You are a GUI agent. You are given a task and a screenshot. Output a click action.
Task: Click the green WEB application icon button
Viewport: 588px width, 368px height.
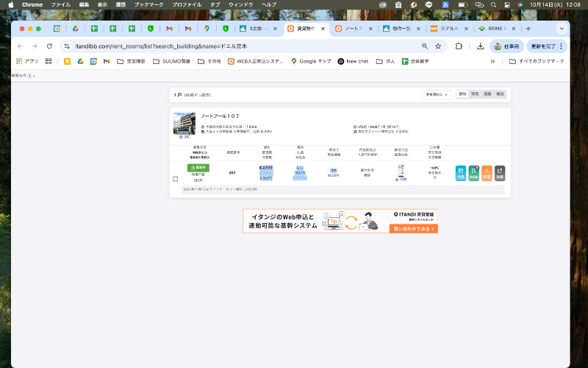[x=474, y=174]
